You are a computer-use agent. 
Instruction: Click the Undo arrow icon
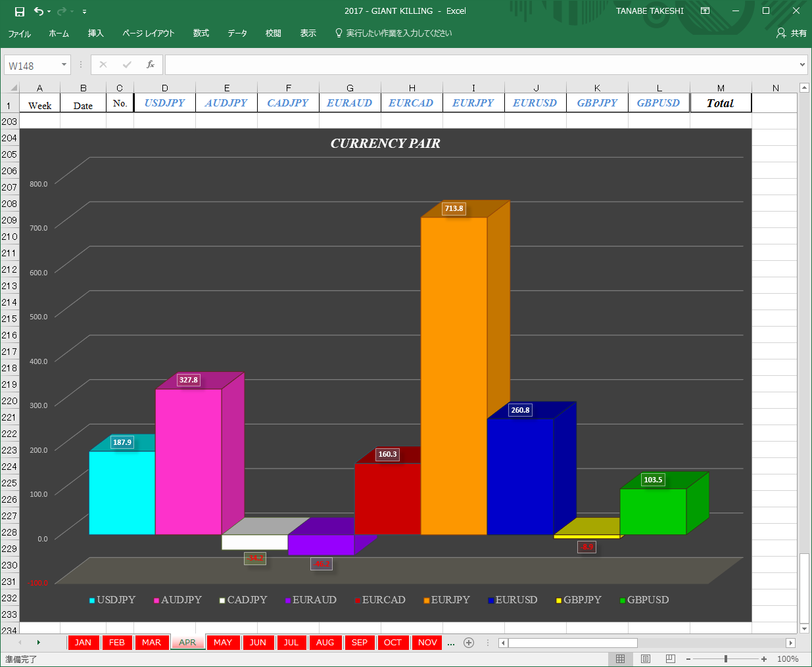tap(39, 11)
